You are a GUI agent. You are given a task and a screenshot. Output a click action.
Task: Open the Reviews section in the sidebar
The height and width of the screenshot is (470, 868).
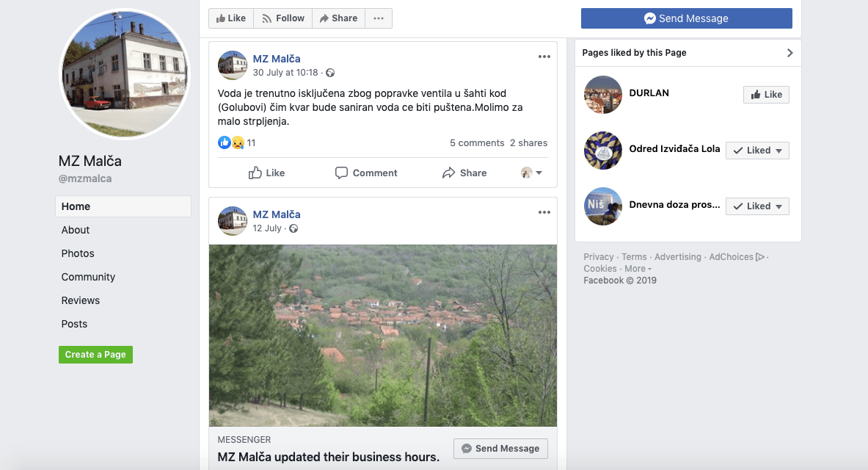point(80,300)
